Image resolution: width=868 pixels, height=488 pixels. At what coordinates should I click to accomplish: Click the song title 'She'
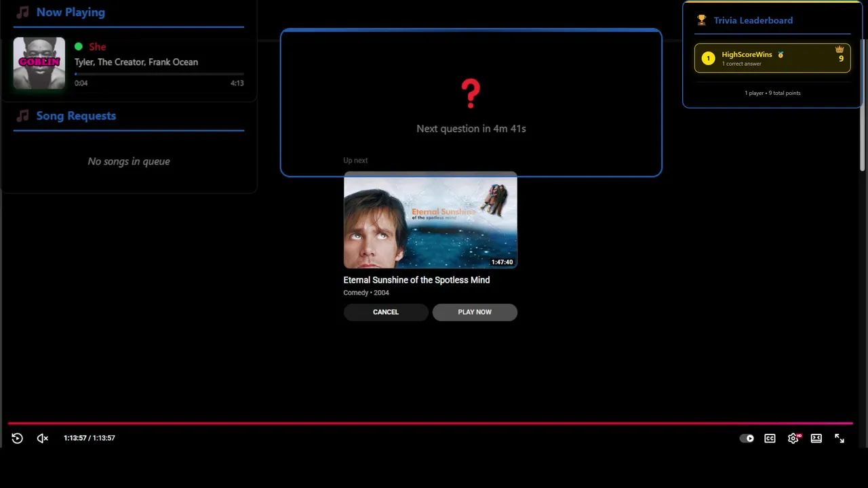click(98, 47)
